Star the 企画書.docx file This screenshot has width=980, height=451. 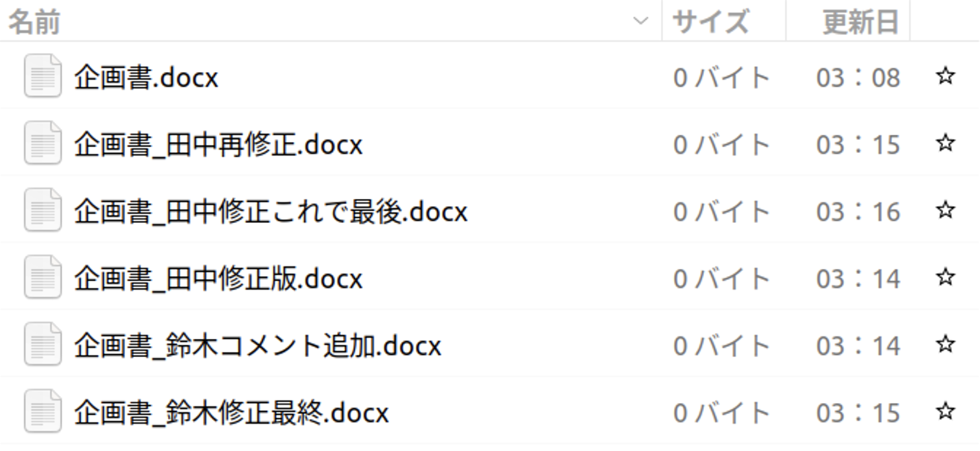click(x=946, y=76)
